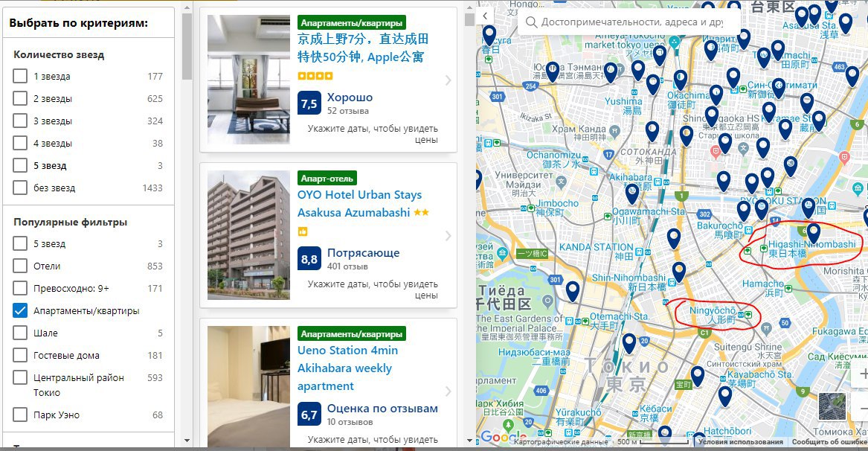868x451 pixels.
Task: Expand Ueno Station apartment via right chevron
Action: (x=449, y=391)
